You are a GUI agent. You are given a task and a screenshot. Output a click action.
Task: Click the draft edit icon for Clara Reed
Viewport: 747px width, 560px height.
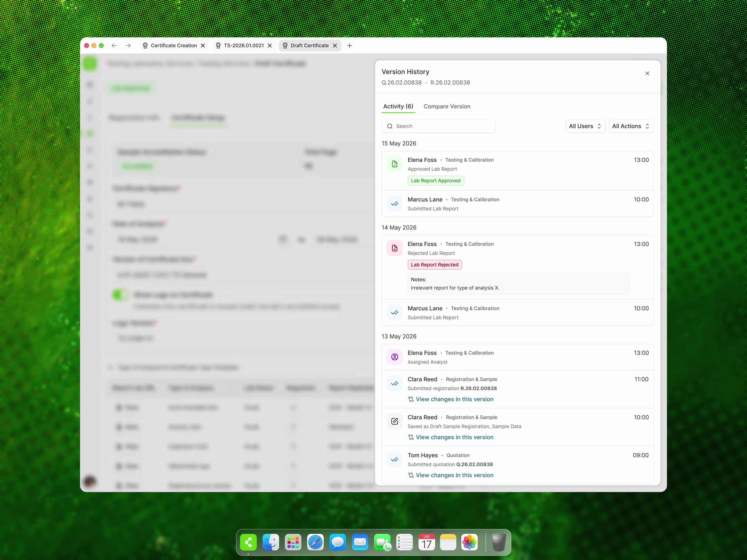pos(394,421)
